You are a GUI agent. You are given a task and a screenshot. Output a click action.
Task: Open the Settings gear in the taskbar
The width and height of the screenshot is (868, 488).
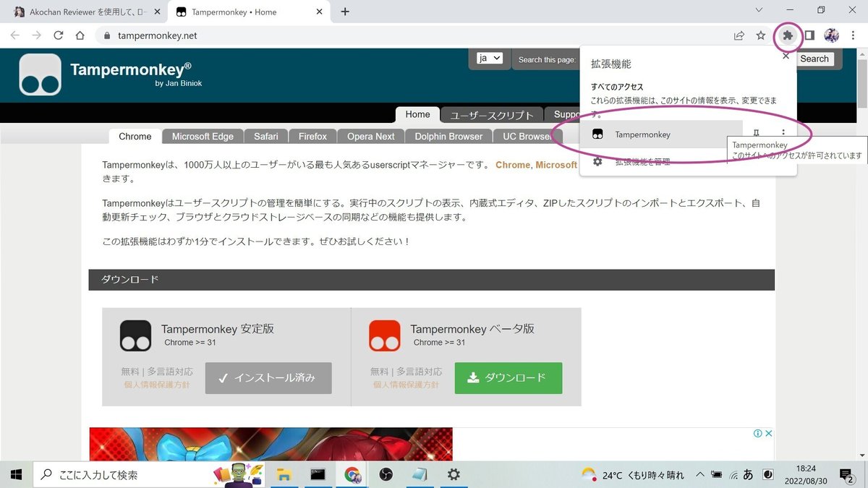click(x=454, y=474)
